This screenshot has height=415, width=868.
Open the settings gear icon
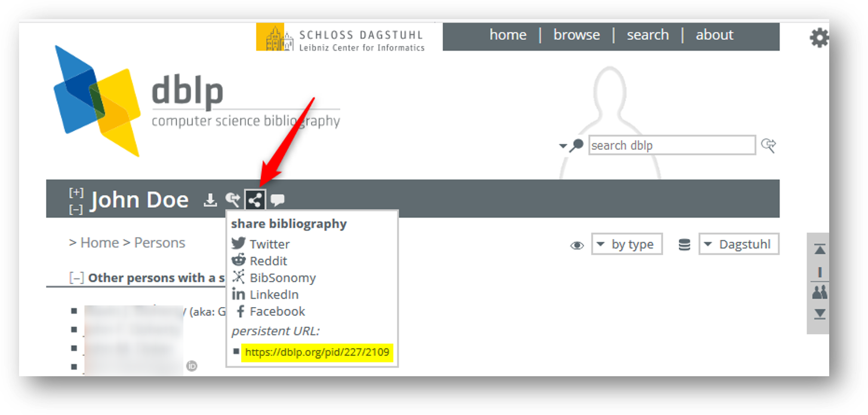click(x=819, y=38)
